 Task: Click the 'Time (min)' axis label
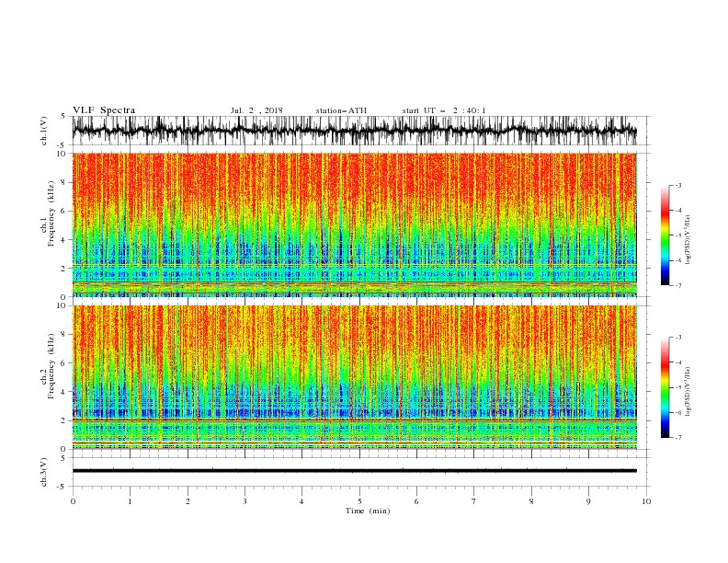(368, 511)
